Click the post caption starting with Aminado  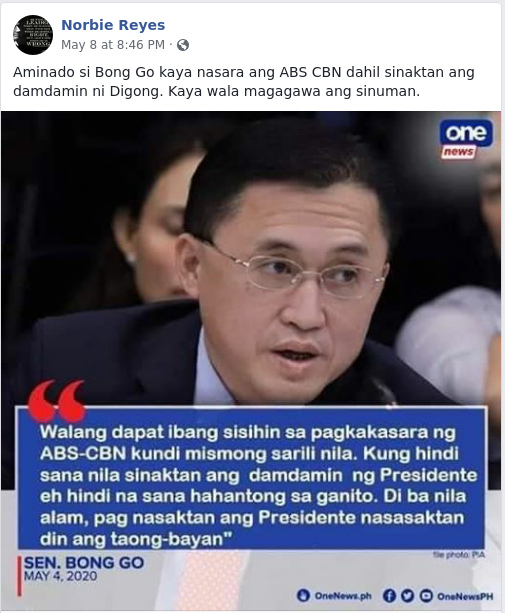pos(244,82)
